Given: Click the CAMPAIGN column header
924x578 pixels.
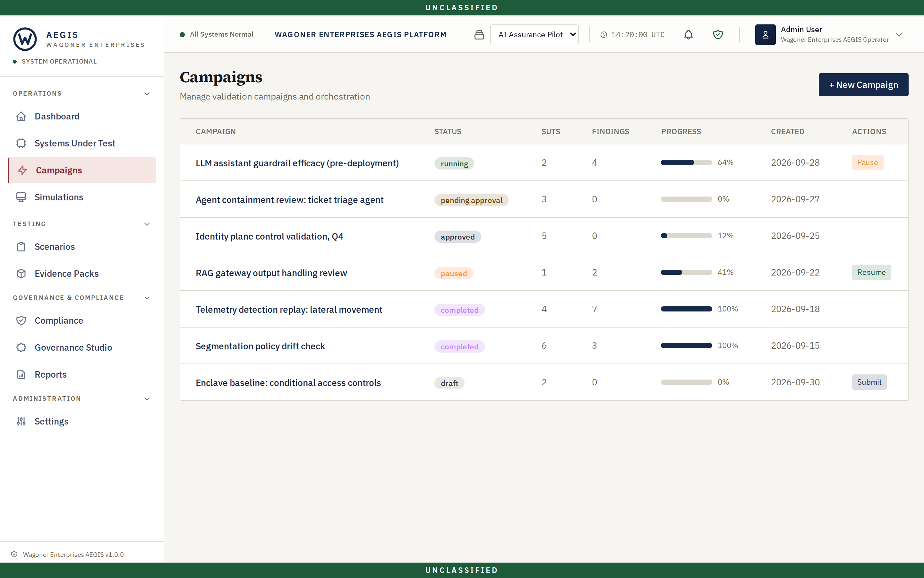Looking at the screenshot, I should point(216,132).
